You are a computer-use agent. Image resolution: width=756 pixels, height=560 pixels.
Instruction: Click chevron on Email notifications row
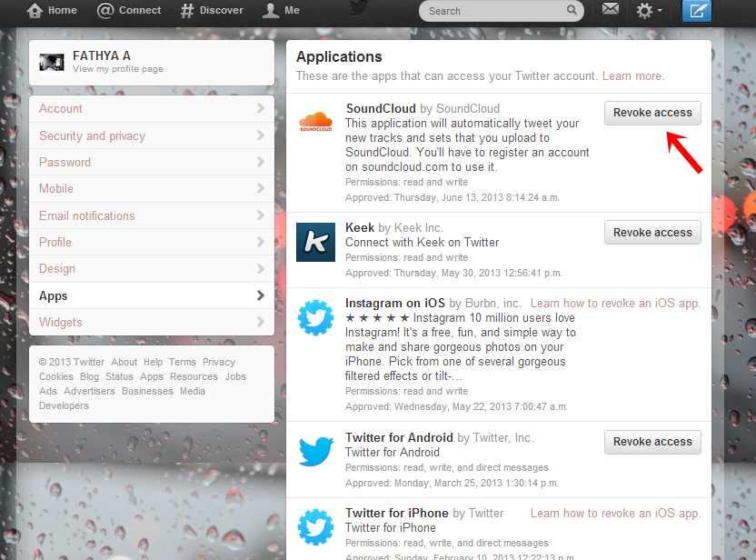pos(261,215)
